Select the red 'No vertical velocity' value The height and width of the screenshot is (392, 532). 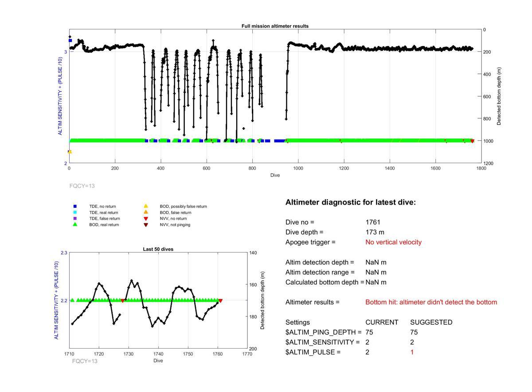click(394, 242)
